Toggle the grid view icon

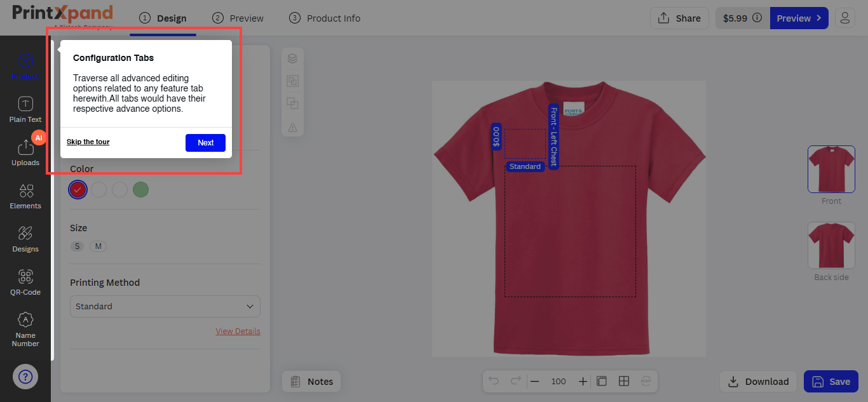624,381
